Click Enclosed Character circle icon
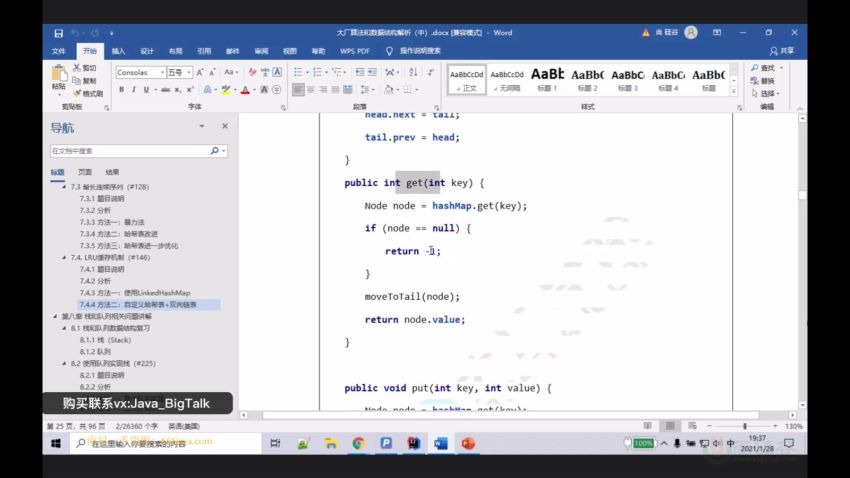Image resolution: width=850 pixels, height=478 pixels. coord(276,89)
